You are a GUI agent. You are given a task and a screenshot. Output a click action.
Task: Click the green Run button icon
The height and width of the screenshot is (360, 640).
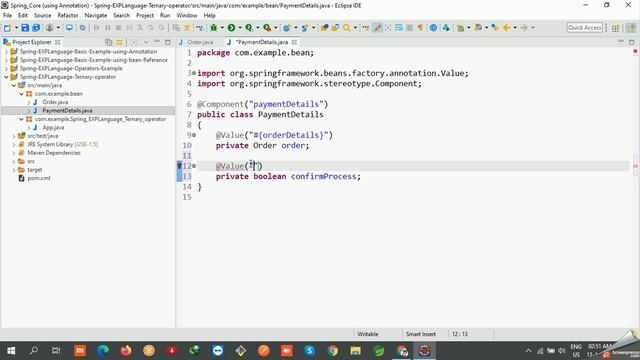231,28
